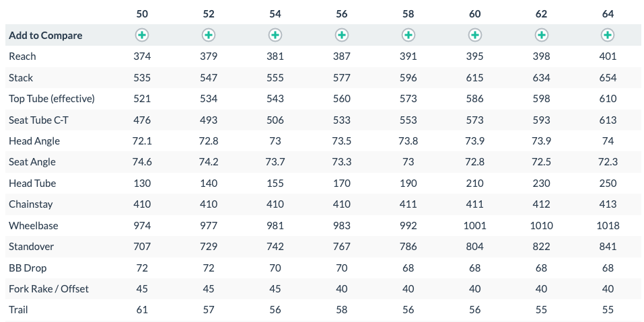Select wheelbase value 1018 for size 64
The height and width of the screenshot is (322, 644).
tap(608, 226)
